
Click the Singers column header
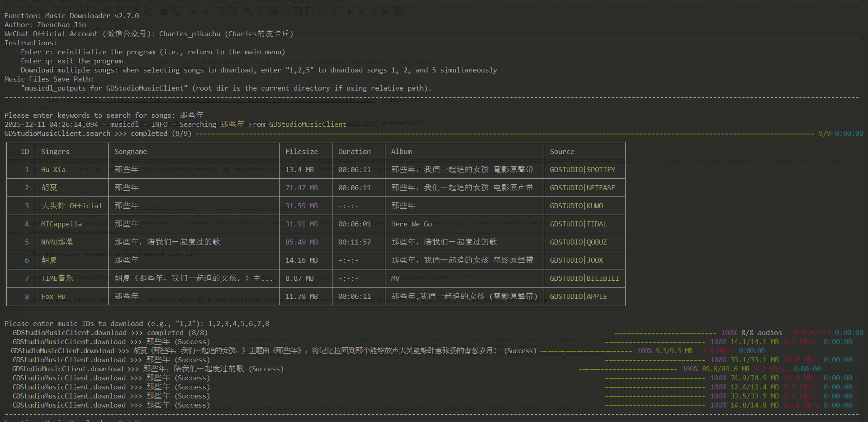click(55, 152)
